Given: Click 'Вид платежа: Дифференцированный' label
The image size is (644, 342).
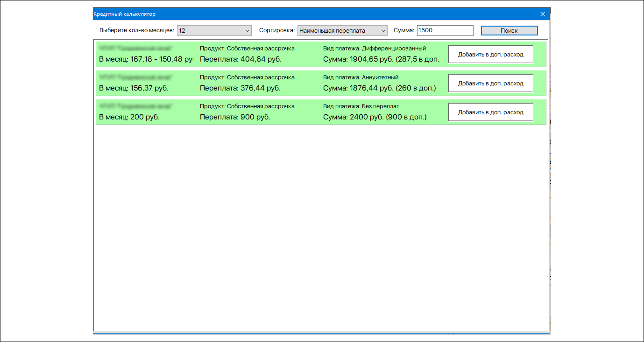Looking at the screenshot, I should pyautogui.click(x=375, y=49).
